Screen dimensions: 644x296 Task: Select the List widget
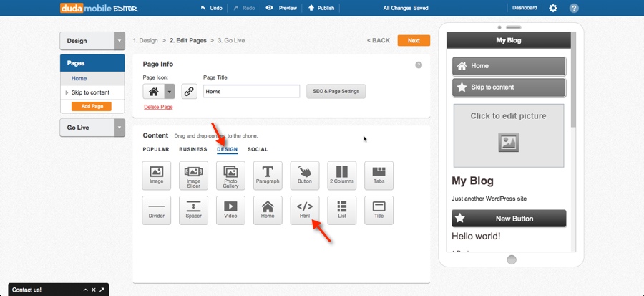tap(341, 210)
